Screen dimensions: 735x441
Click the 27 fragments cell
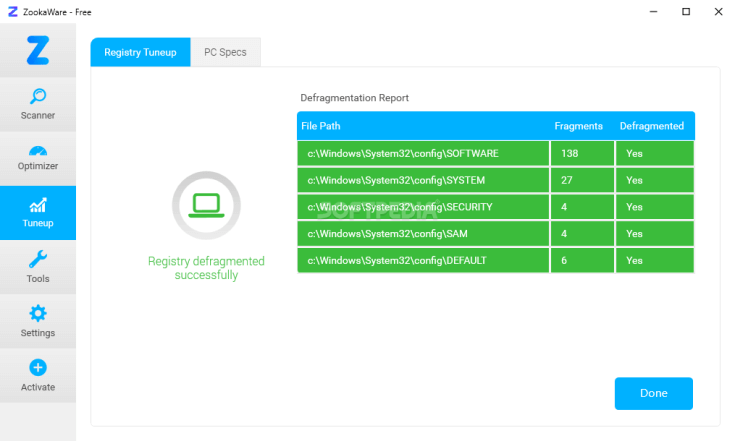point(582,180)
